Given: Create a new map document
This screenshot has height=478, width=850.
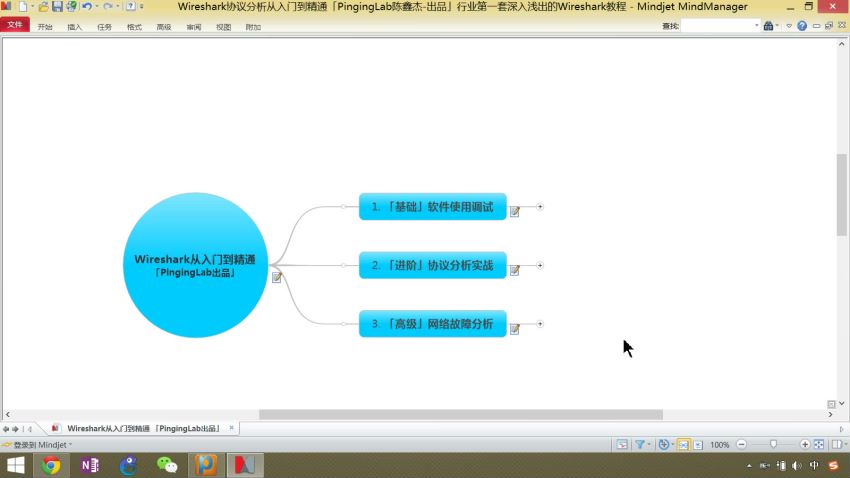Looking at the screenshot, I should [x=23, y=7].
